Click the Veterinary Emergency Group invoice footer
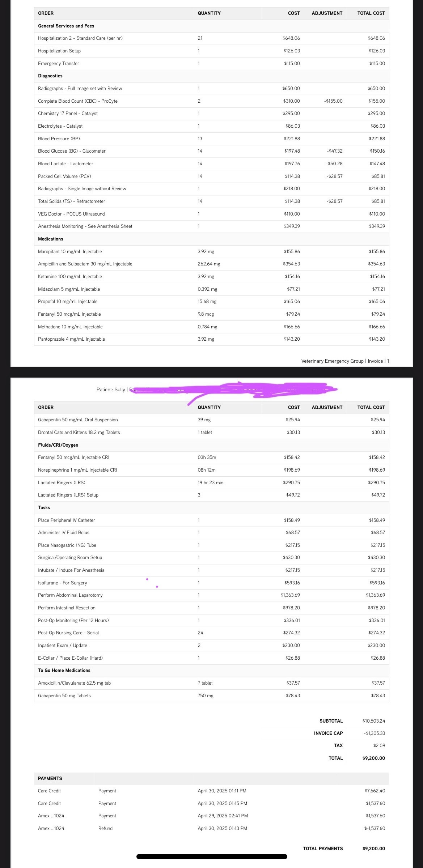Screen dimensions: 423x868 pos(345,361)
